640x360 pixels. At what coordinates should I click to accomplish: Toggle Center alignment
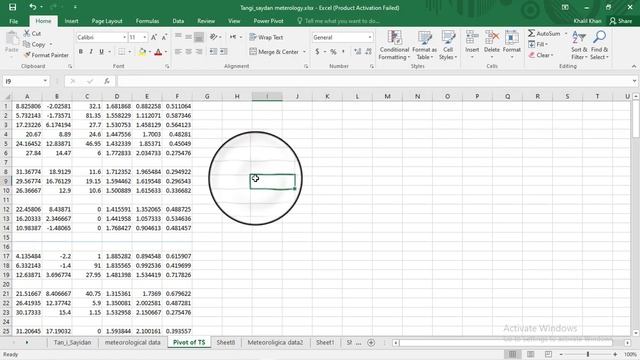(189, 52)
